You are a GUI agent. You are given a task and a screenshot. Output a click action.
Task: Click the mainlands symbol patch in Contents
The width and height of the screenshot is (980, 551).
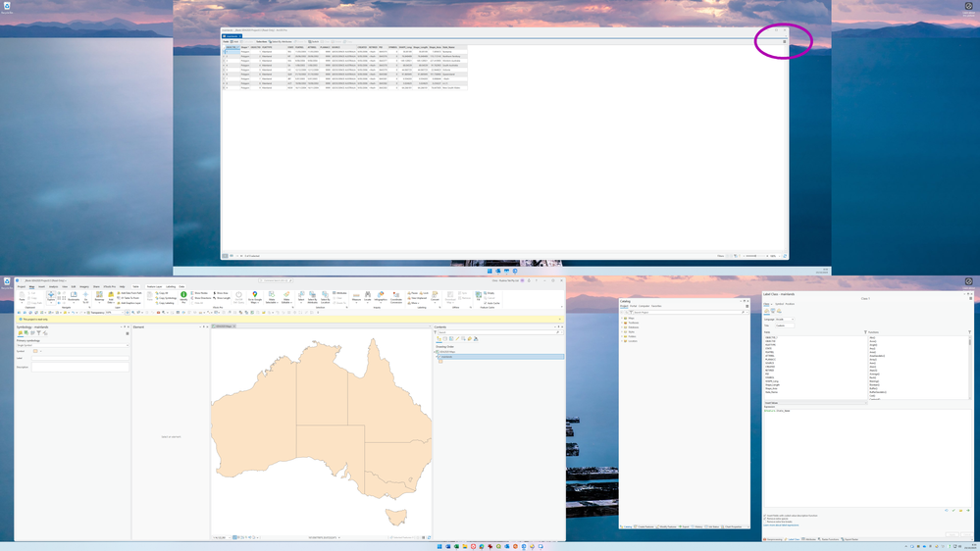440,361
